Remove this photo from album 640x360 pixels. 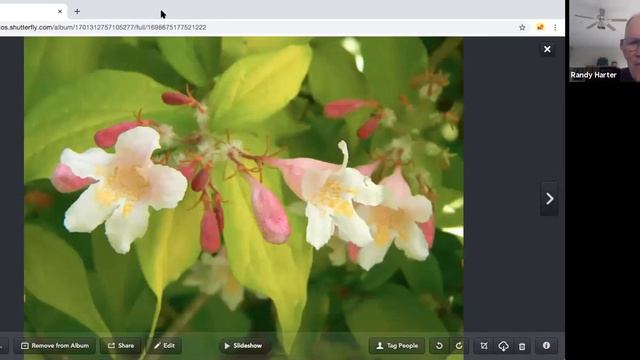click(55, 346)
